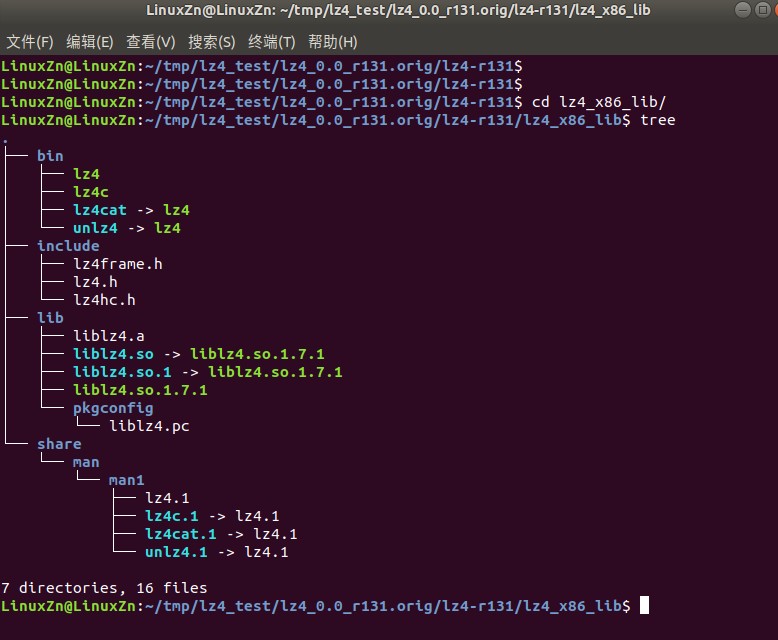Click the liblz4.a file name
The width and height of the screenshot is (778, 640).
pyautogui.click(x=109, y=336)
